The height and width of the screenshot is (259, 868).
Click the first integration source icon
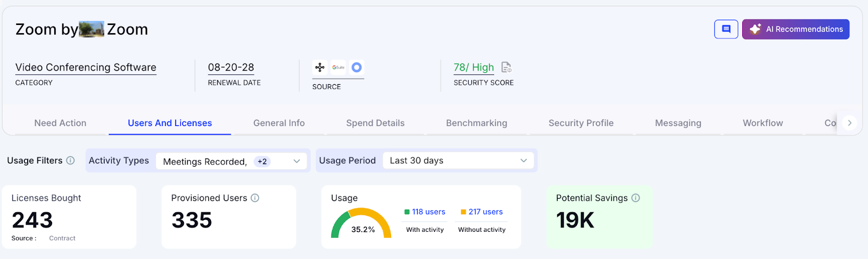click(320, 67)
